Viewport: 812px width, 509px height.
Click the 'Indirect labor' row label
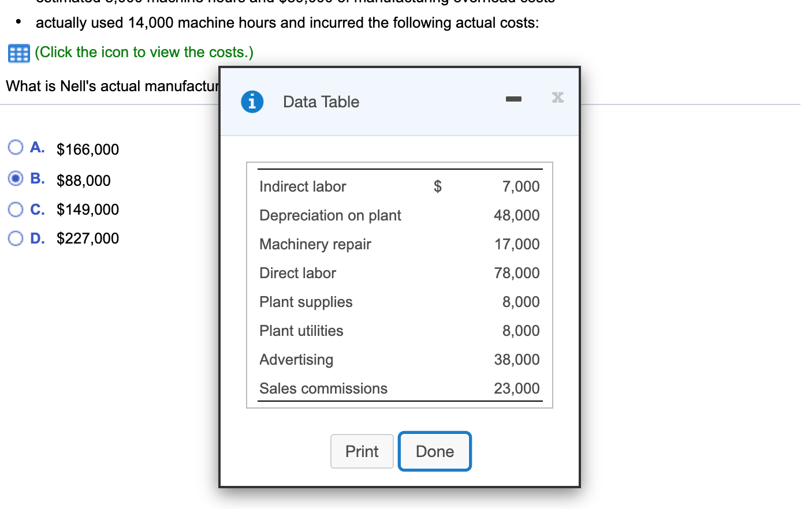pos(303,186)
